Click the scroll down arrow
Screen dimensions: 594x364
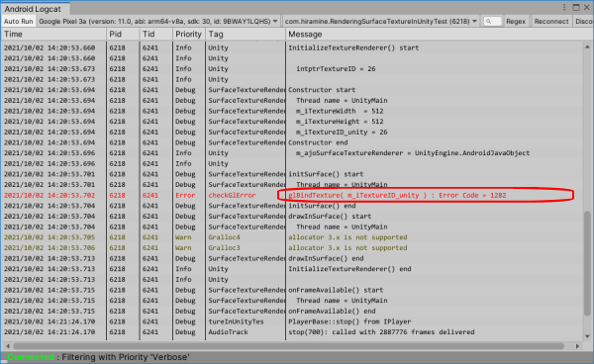tap(587, 336)
